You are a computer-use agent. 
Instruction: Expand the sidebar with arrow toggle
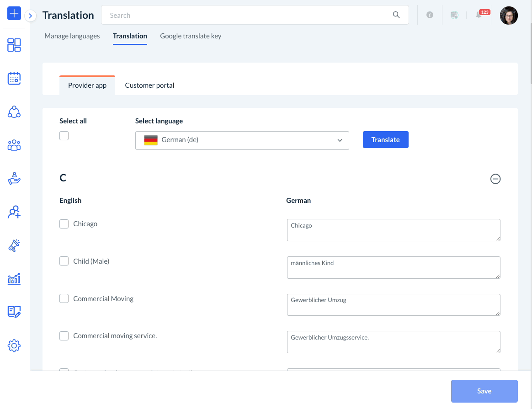[x=30, y=16]
